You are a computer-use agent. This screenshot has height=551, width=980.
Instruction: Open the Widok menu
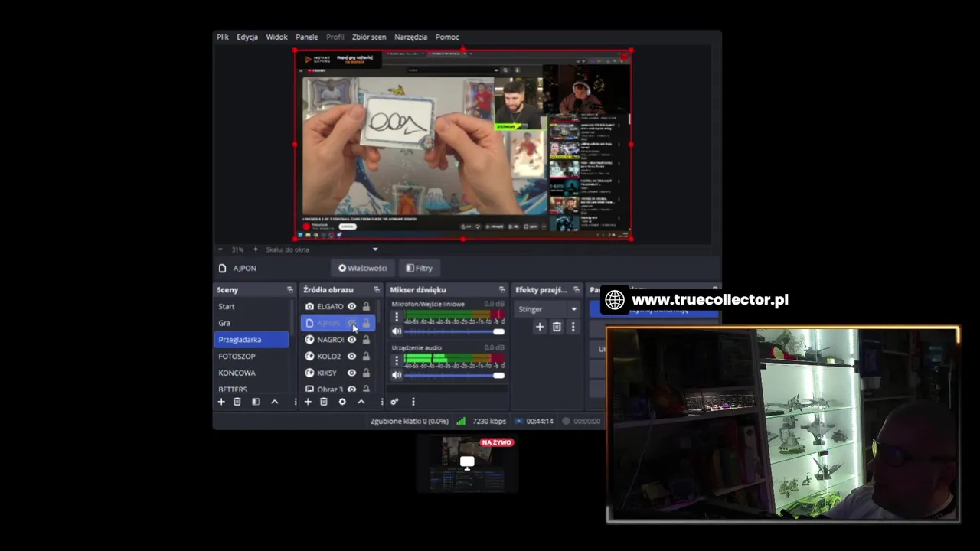coord(276,37)
